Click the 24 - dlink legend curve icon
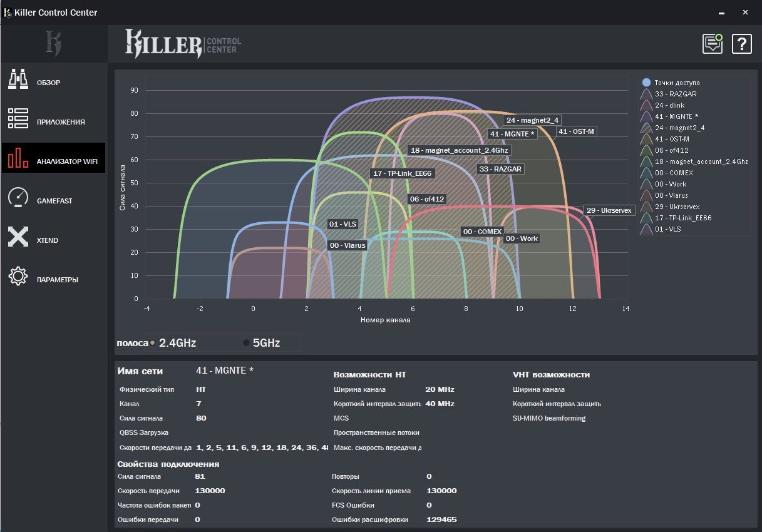The height and width of the screenshot is (532, 762). 647,105
